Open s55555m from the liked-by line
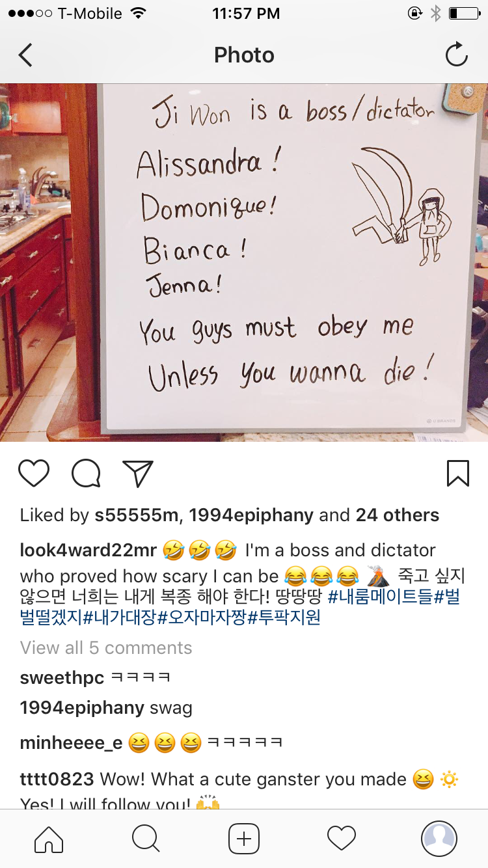488x868 pixels. [x=136, y=515]
